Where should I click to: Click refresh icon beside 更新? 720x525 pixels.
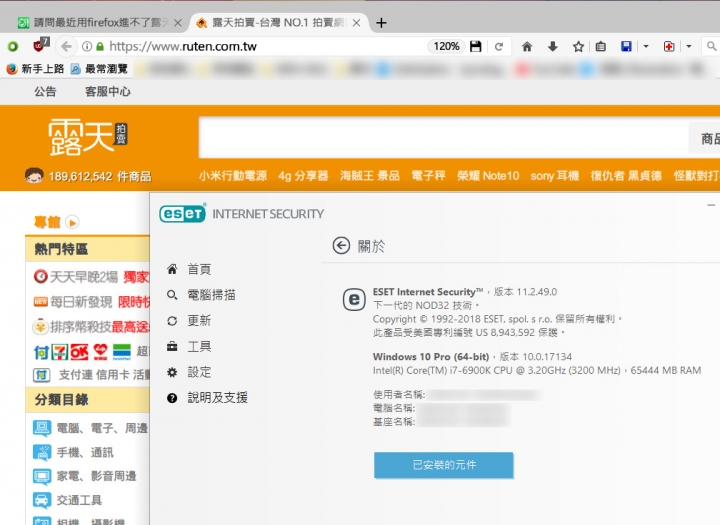point(172,321)
